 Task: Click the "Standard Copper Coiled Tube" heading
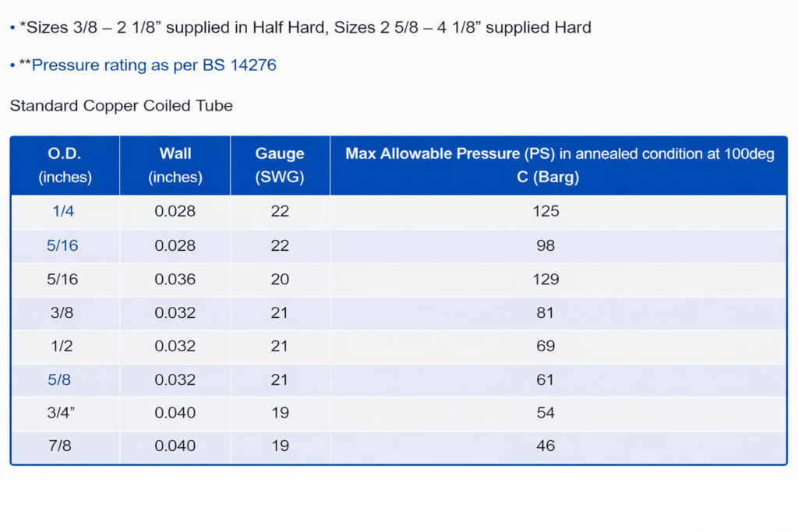pos(122,105)
